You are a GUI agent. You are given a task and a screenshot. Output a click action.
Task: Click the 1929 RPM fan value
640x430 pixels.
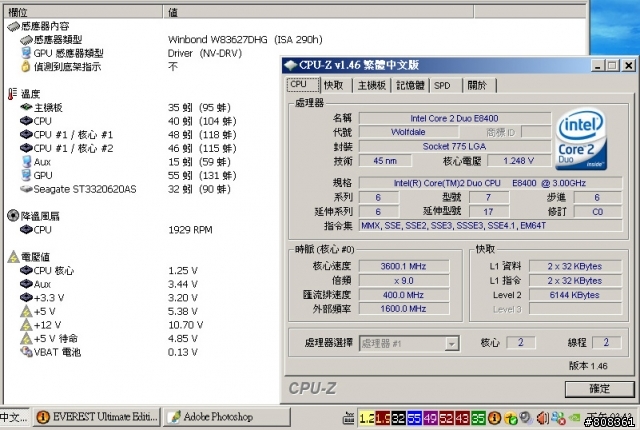[x=190, y=230]
